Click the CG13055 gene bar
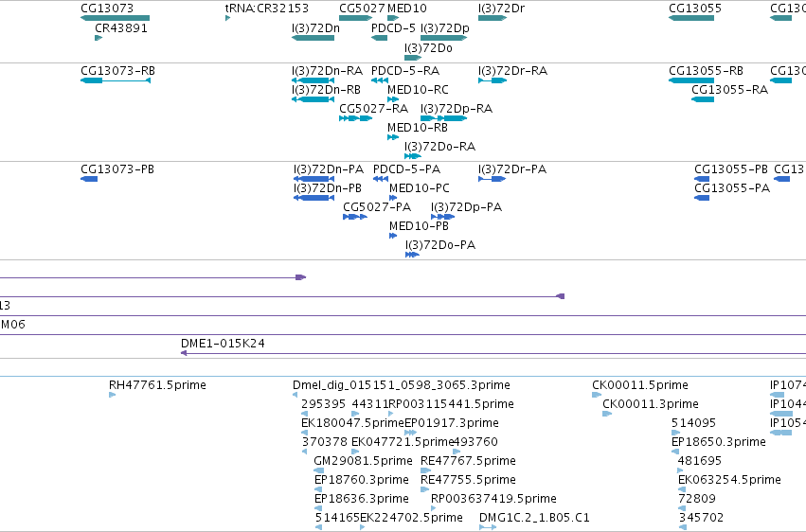 click(x=691, y=18)
